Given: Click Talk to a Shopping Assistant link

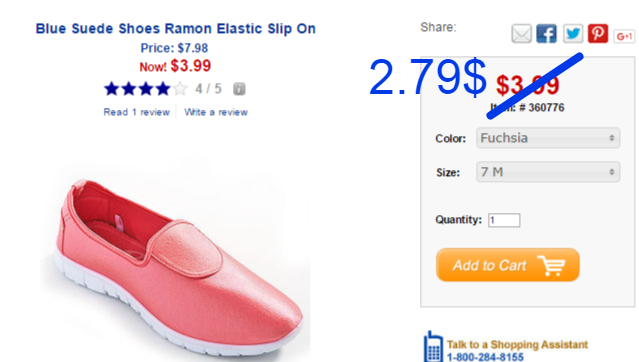Looking at the screenshot, I should (517, 344).
